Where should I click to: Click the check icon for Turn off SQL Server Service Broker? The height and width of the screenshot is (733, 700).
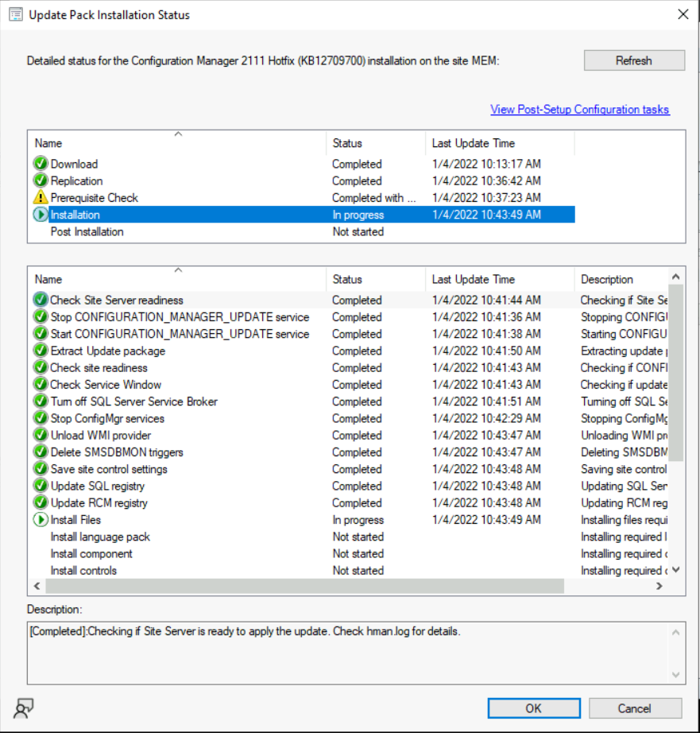coord(41,401)
